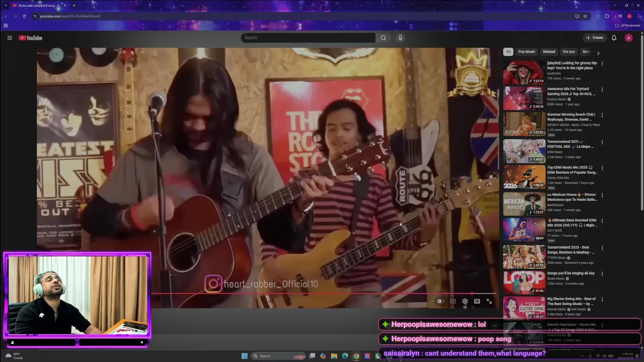Open Microsoft Edge from the taskbar
Viewport: 644px width, 362px height.
click(x=345, y=356)
